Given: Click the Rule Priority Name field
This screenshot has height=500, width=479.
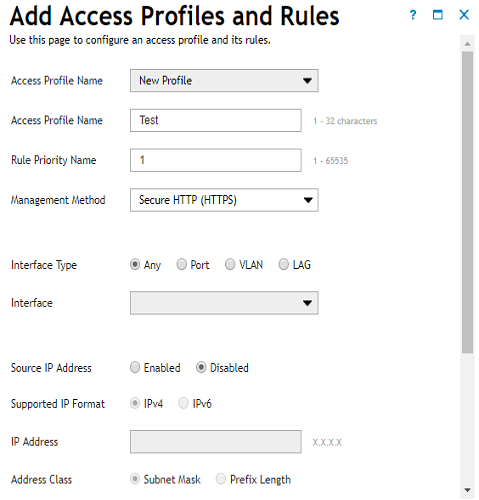Looking at the screenshot, I should pos(216,160).
